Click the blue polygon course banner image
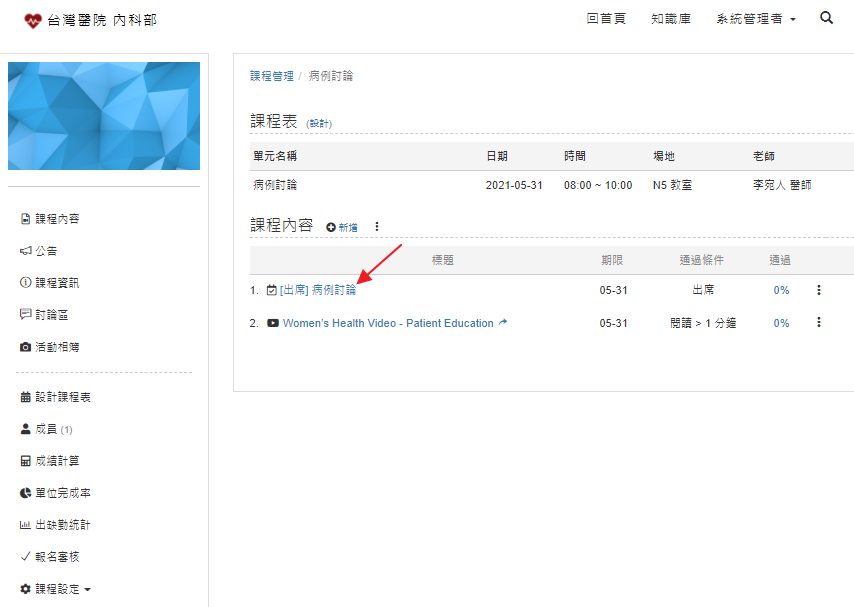The height and width of the screenshot is (607, 854). click(104, 116)
